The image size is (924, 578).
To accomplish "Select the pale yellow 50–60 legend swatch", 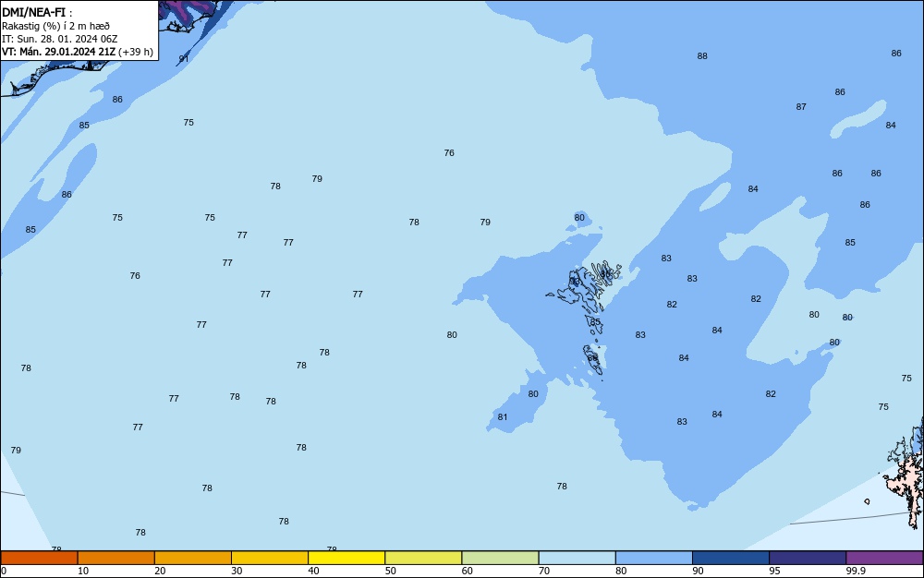I will pyautogui.click(x=423, y=558).
